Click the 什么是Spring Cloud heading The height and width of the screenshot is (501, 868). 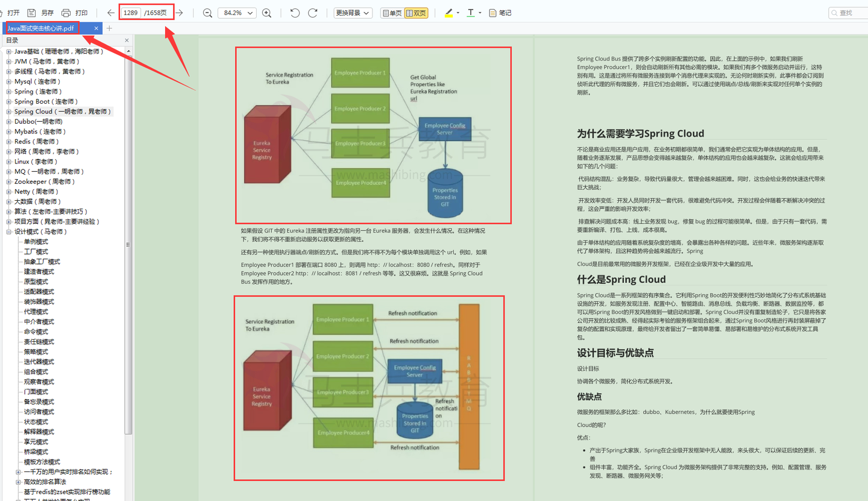pyautogui.click(x=621, y=279)
